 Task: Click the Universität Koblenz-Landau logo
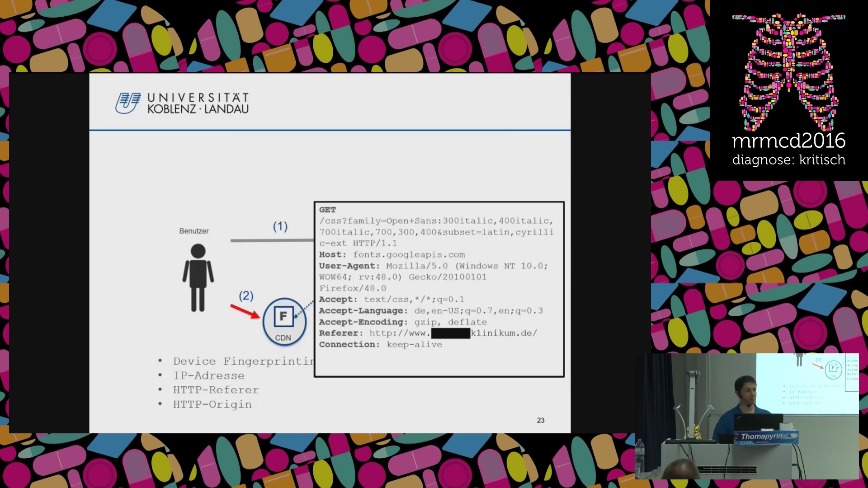[x=182, y=103]
